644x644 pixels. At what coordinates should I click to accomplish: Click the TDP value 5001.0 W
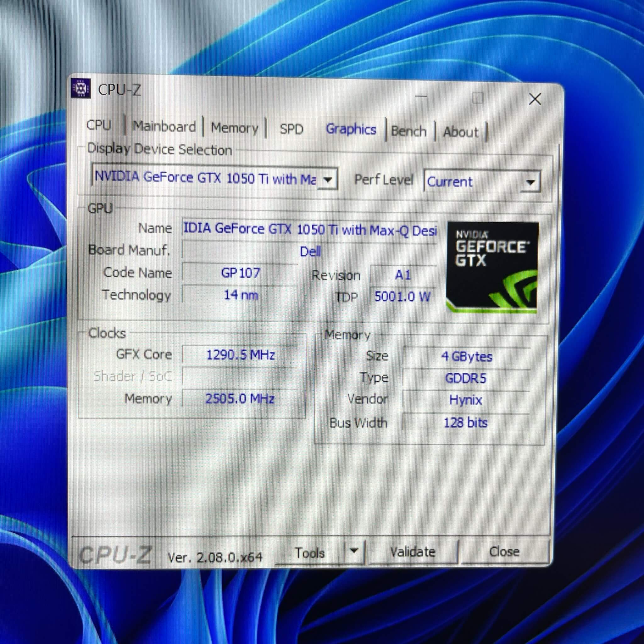(403, 296)
